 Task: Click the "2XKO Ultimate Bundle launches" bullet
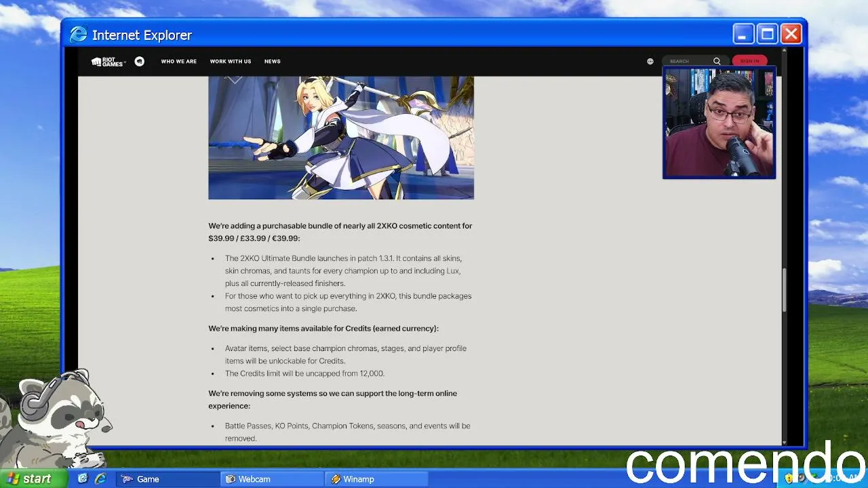343,270
